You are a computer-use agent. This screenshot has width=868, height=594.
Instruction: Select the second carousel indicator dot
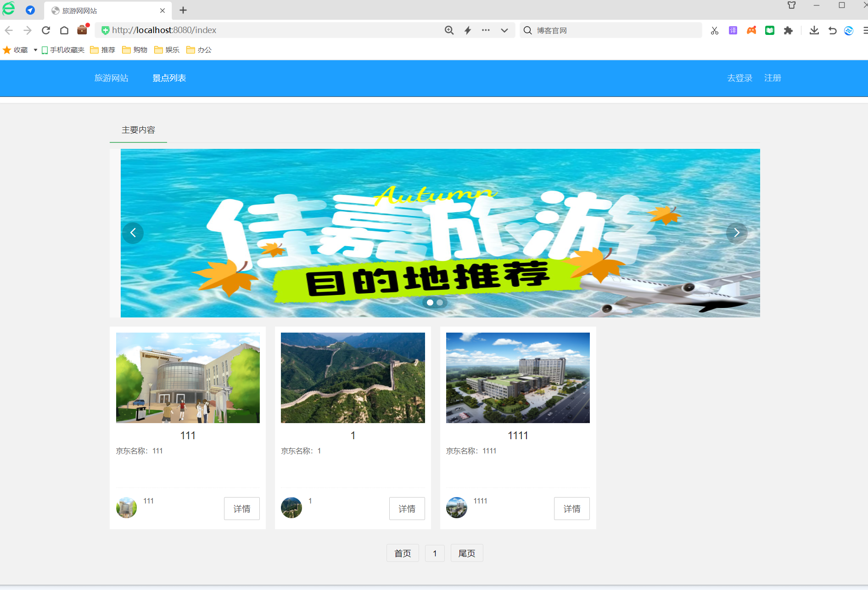pos(440,302)
